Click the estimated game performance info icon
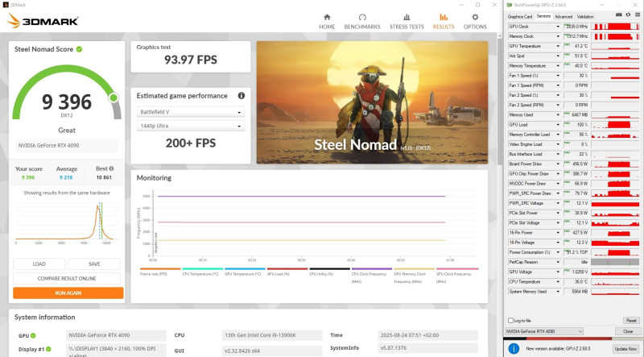This screenshot has width=644, height=357. point(242,95)
